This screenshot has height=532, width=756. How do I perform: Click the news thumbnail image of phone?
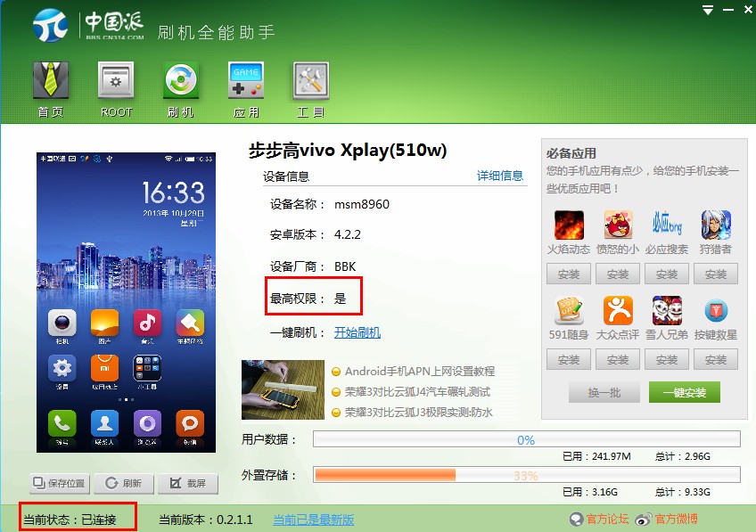283,389
